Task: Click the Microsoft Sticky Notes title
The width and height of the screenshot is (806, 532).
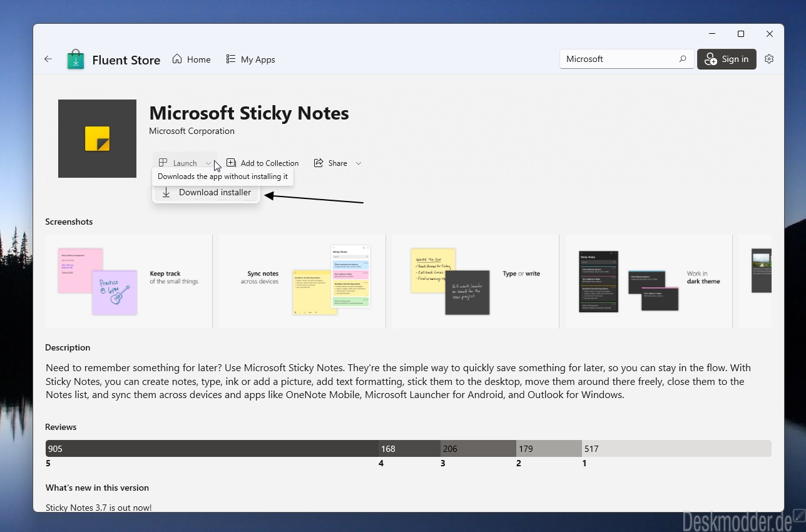Action: (x=249, y=113)
